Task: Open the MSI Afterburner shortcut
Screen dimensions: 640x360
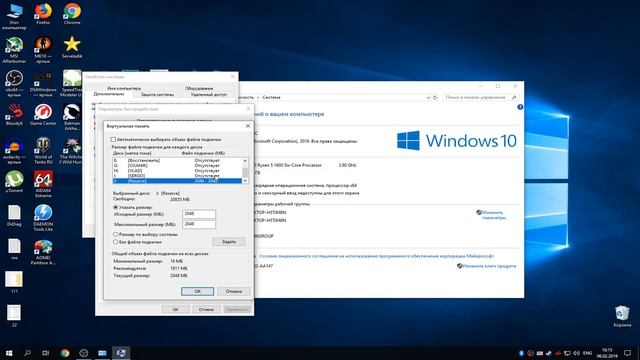Action: click(14, 49)
